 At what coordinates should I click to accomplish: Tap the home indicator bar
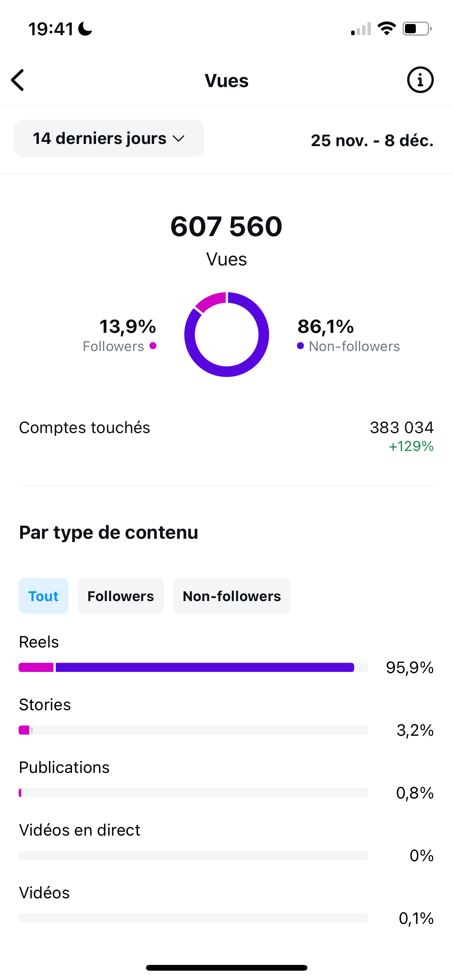226,968
